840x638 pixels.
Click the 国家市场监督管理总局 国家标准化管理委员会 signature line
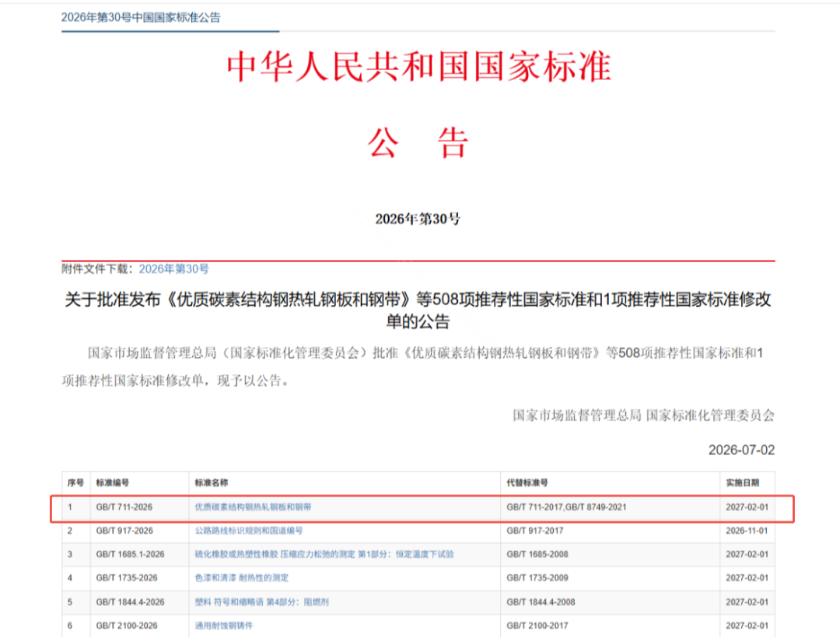[643, 415]
